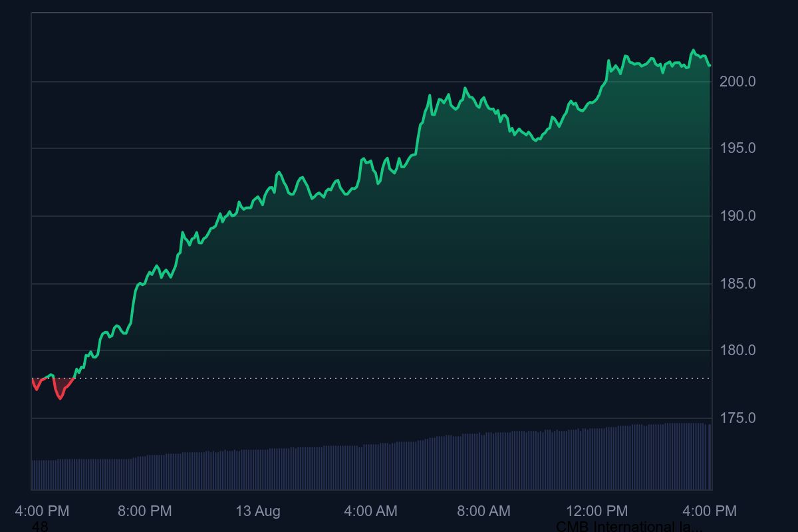Select the 185.0 price label

(x=740, y=283)
